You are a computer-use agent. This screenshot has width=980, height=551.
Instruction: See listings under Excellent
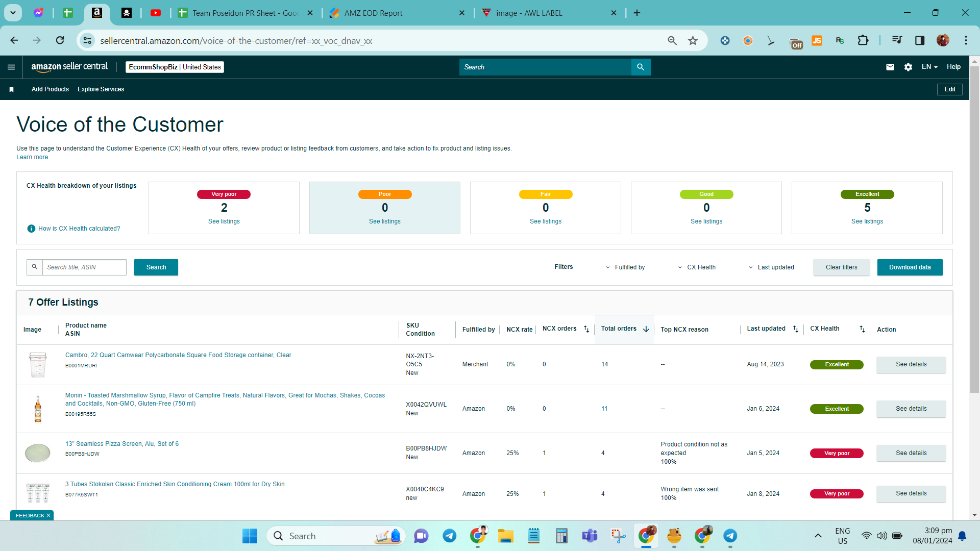867,221
